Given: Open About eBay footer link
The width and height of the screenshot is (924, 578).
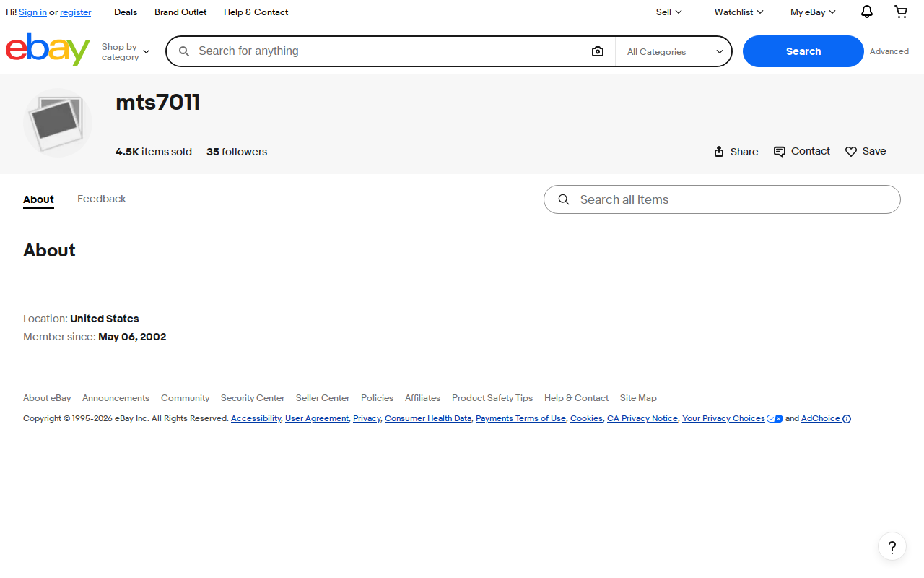Looking at the screenshot, I should pyautogui.click(x=47, y=398).
